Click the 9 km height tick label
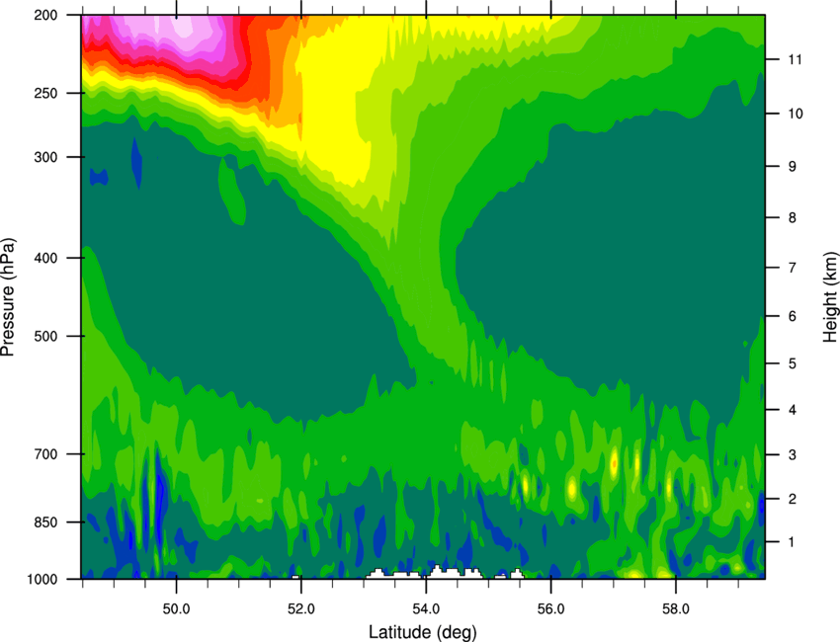 tap(793, 167)
